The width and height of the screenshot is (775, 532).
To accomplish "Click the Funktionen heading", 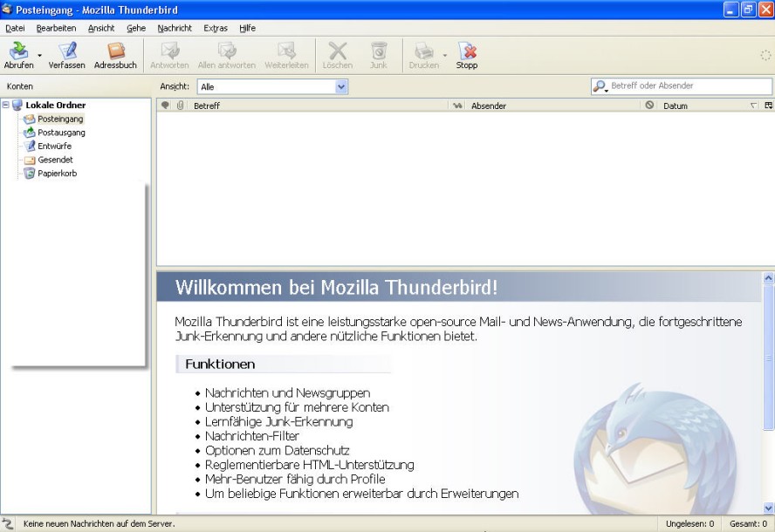I will click(220, 364).
